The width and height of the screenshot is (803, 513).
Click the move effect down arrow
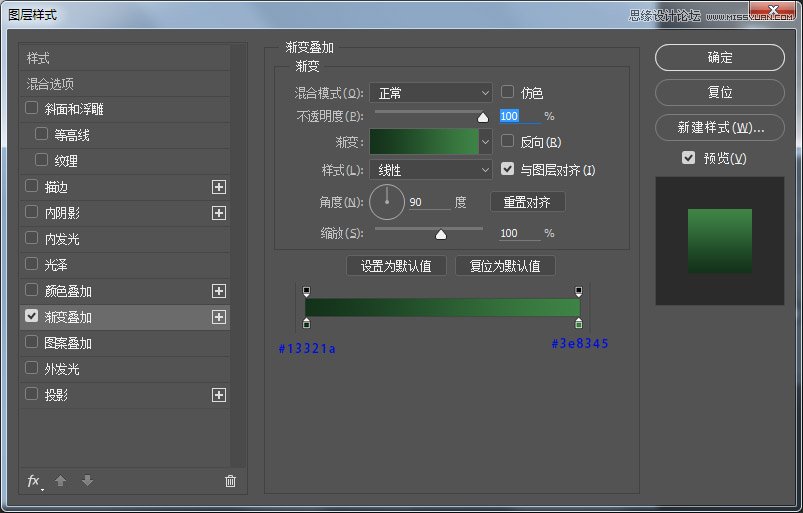(x=87, y=481)
